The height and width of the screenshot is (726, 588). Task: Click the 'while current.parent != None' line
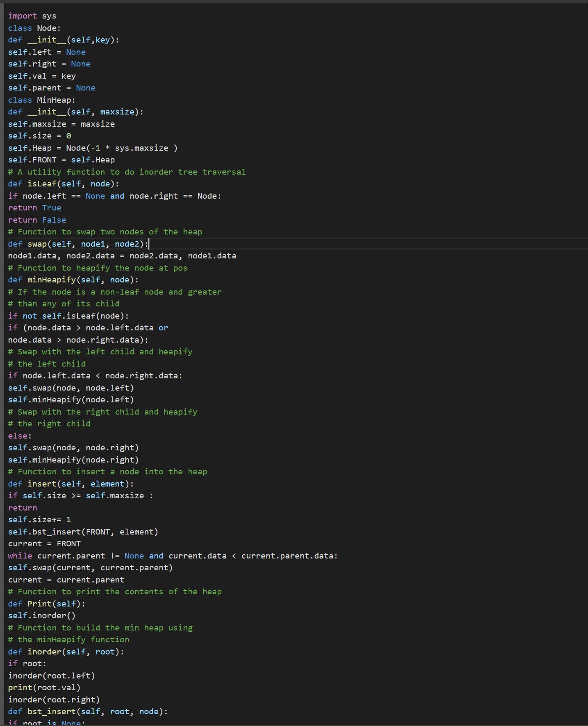tap(173, 556)
